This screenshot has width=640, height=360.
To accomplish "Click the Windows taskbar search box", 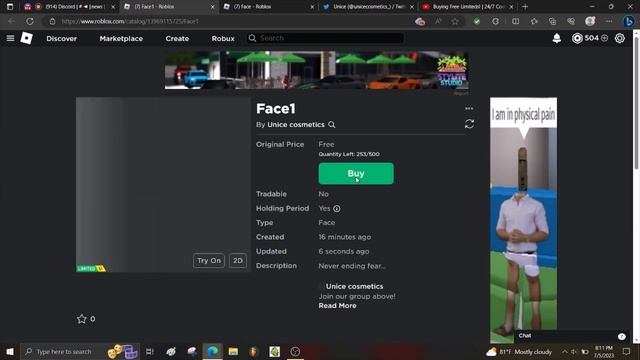I will point(80,351).
